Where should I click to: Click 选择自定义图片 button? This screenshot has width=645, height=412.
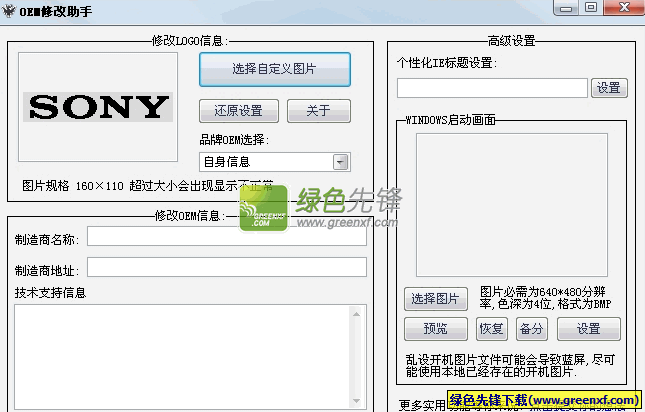point(275,69)
